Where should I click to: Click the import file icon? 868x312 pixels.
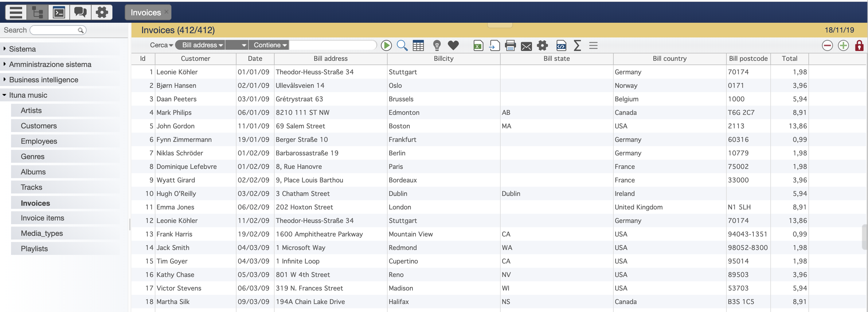click(494, 45)
